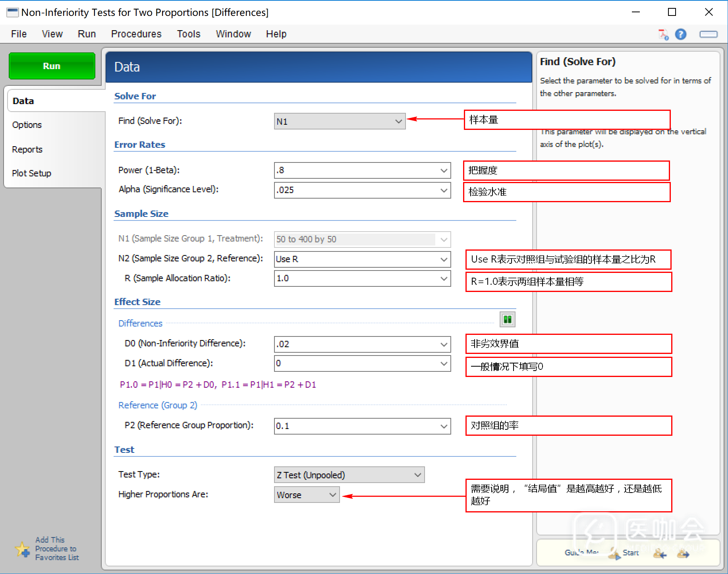Open the Tools menu

188,34
